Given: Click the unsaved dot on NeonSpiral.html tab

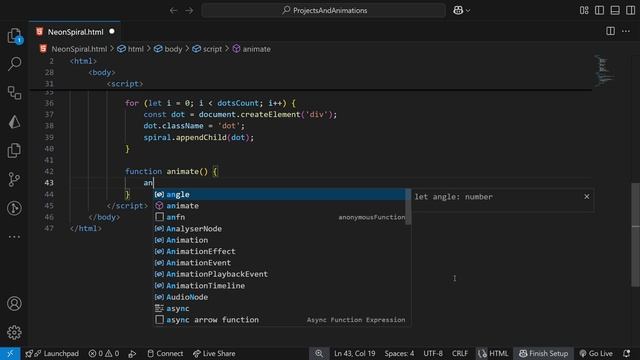Looking at the screenshot, I should (x=112, y=31).
